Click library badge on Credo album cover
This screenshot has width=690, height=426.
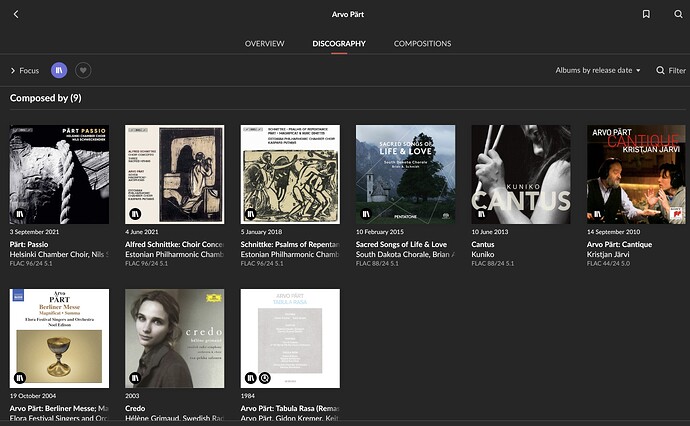click(x=136, y=378)
